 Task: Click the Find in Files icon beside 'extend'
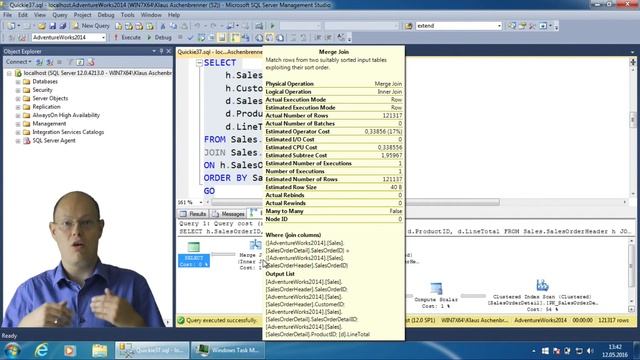pos(409,26)
